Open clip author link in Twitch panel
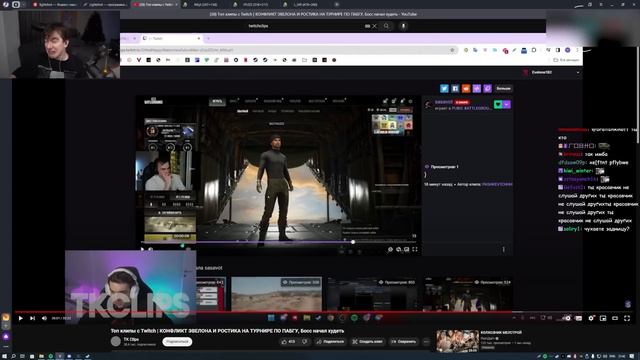Screen dimensions: 640x360 tap(497, 184)
